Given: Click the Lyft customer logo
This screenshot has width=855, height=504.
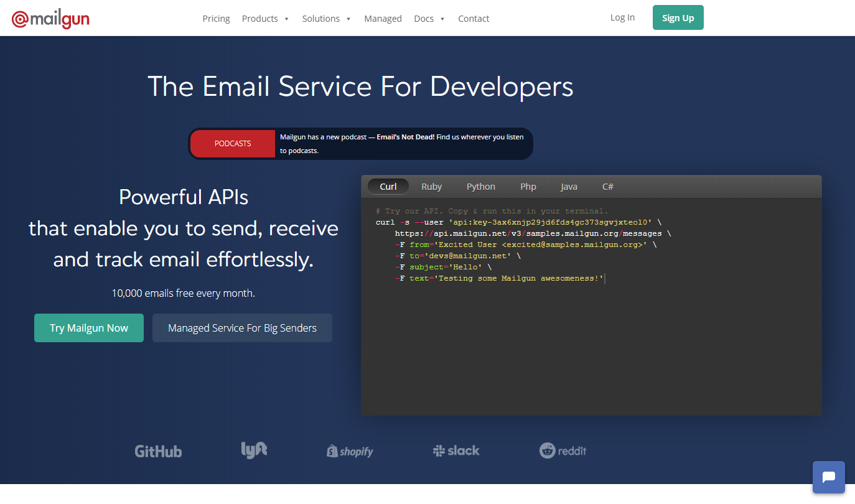Looking at the screenshot, I should 254,450.
